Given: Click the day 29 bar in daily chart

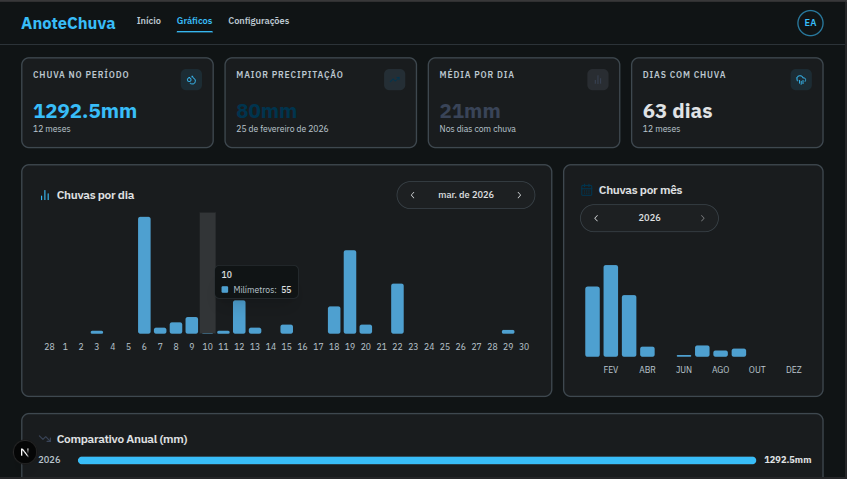Looking at the screenshot, I should coord(508,332).
